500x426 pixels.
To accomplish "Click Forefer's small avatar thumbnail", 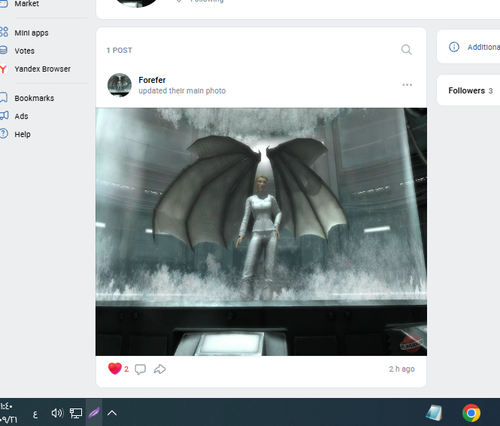I will (x=119, y=85).
